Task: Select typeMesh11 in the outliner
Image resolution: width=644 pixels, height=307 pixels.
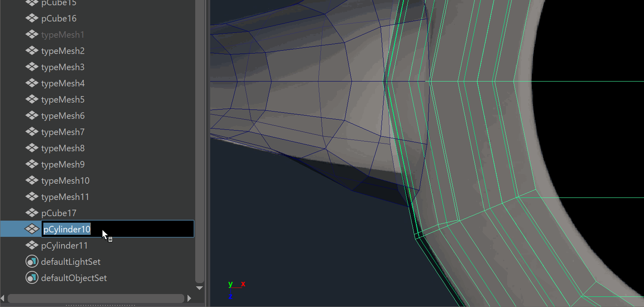Action: coord(65,197)
